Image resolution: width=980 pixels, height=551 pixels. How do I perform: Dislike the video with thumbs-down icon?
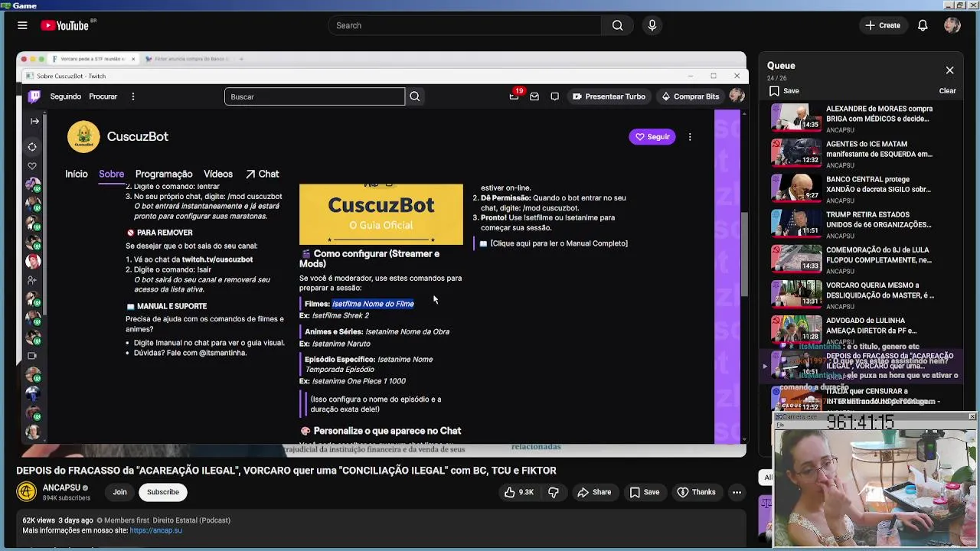pos(554,492)
